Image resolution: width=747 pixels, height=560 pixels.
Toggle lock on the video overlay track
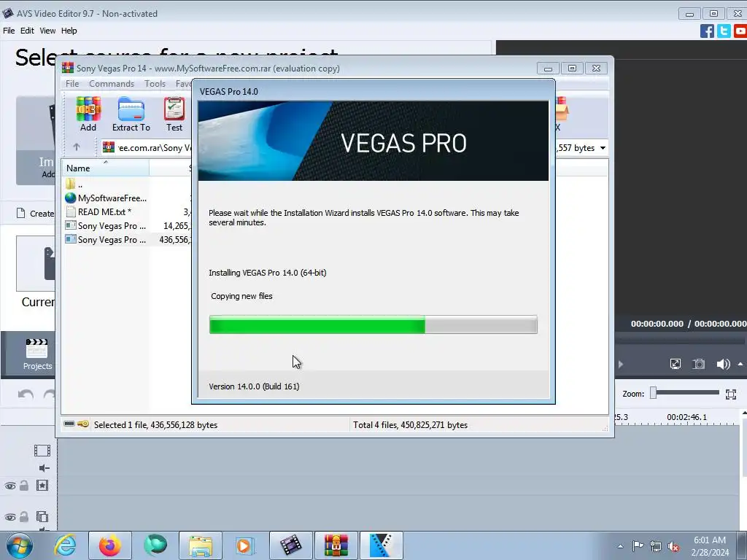click(24, 516)
